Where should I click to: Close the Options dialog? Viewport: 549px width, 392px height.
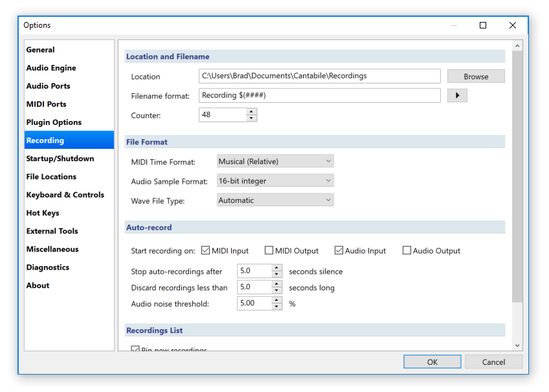click(x=513, y=25)
